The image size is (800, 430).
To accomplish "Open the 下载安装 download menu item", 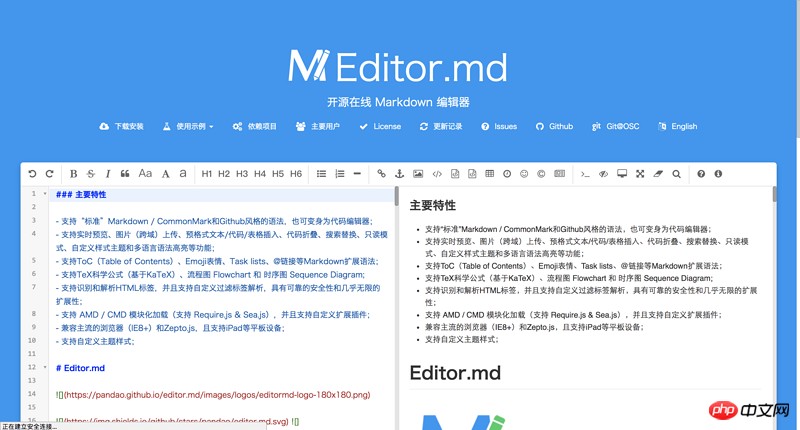I will [121, 126].
